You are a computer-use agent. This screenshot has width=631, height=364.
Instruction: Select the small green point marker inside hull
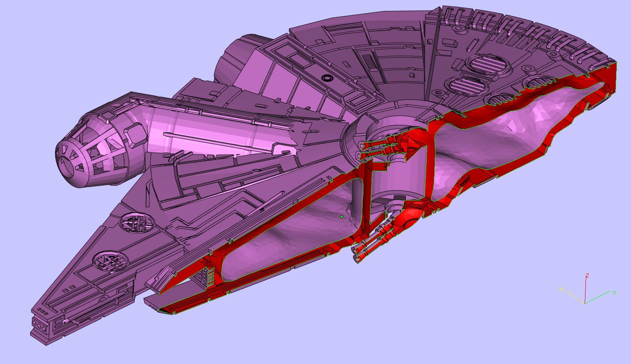[x=342, y=217]
